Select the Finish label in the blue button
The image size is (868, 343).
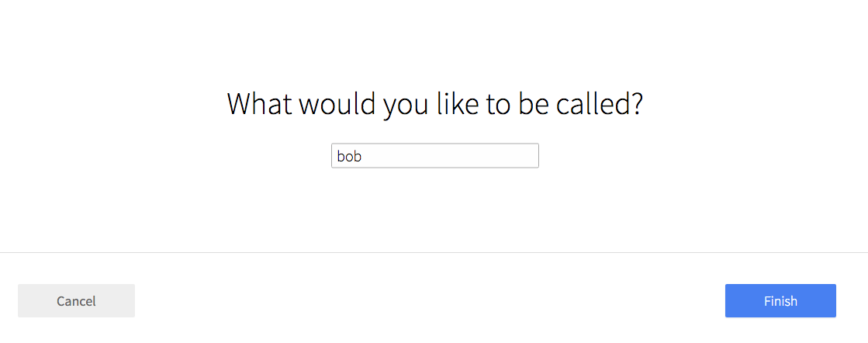click(x=780, y=301)
